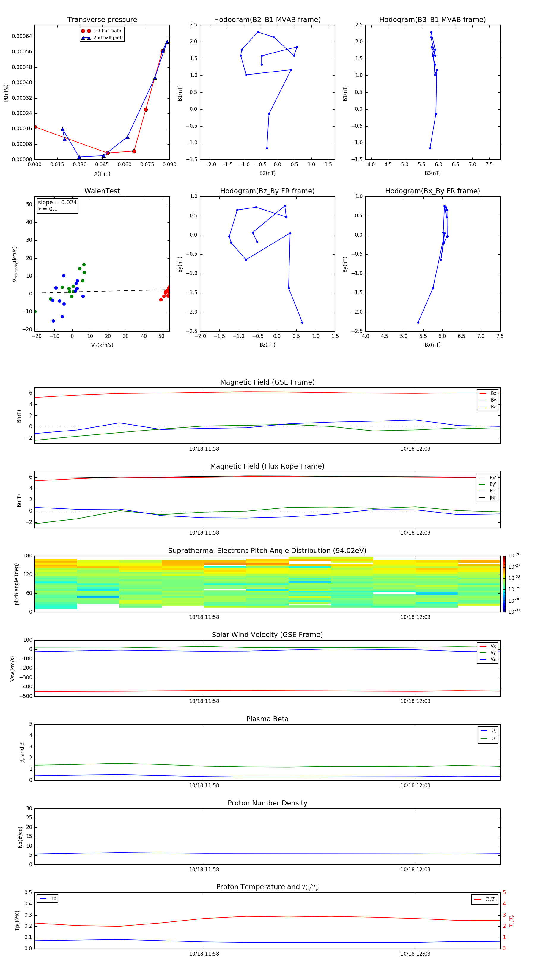Click the 'Hodogram(B2_B1 MVAB frame)' title
The image size is (535, 980).
point(267,20)
